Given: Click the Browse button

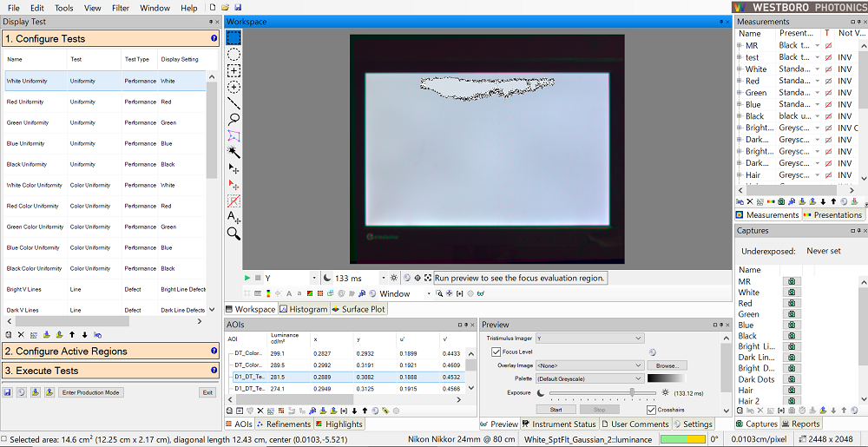Looking at the screenshot, I should 667,365.
